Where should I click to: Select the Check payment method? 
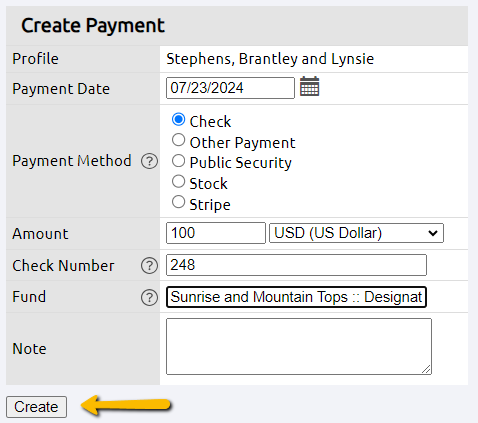pyautogui.click(x=178, y=119)
